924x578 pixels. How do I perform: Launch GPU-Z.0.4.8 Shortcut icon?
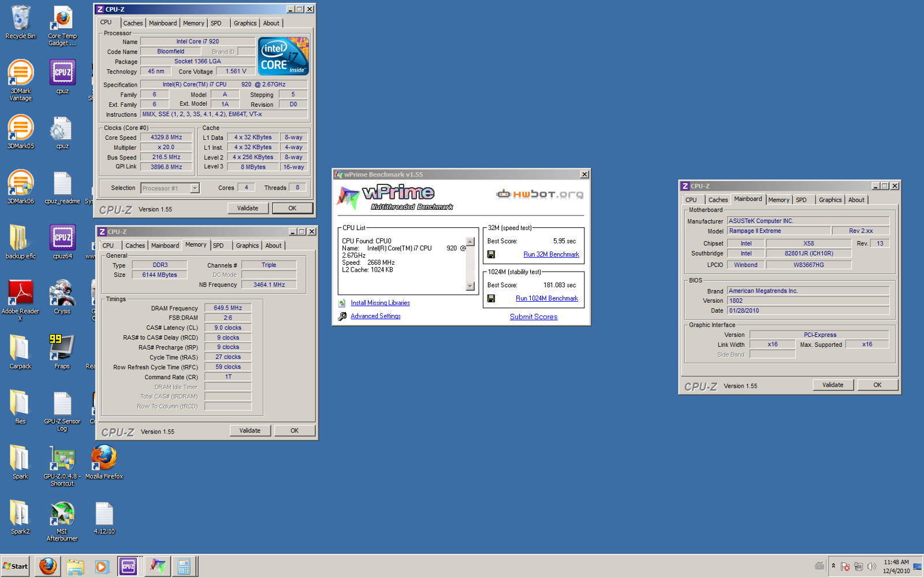[62, 466]
